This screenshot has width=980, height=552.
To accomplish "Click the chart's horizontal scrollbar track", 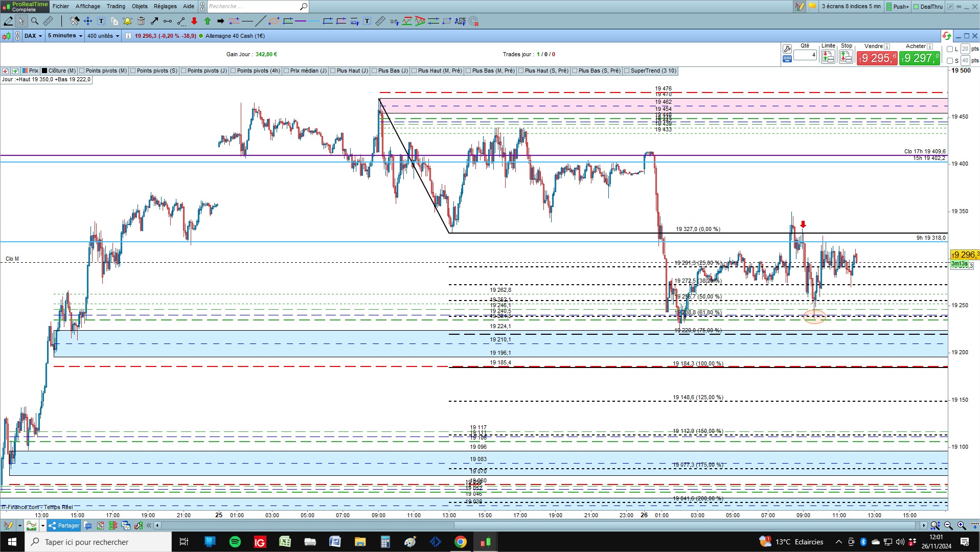I will tap(541, 525).
